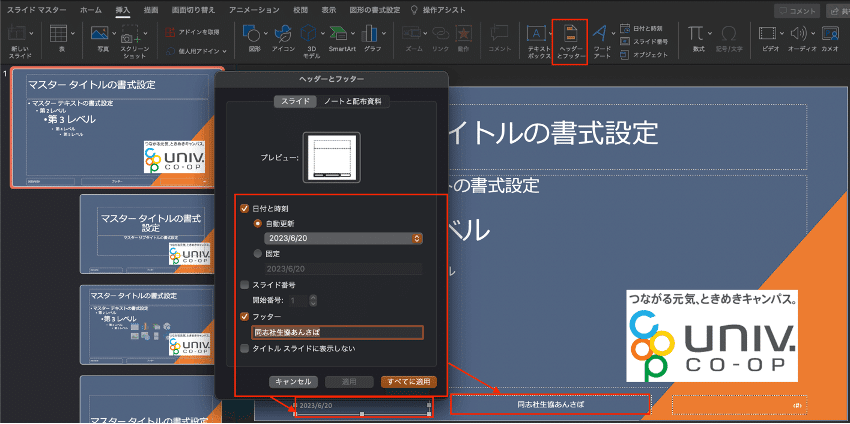The width and height of the screenshot is (850, 424).
Task: Select the 固定 radio button
Action: coord(257,253)
